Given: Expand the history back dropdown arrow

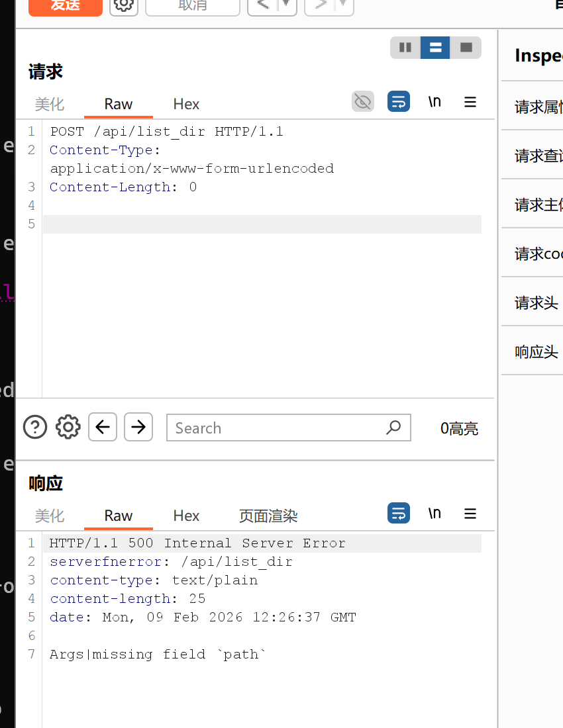Looking at the screenshot, I should click(x=287, y=5).
